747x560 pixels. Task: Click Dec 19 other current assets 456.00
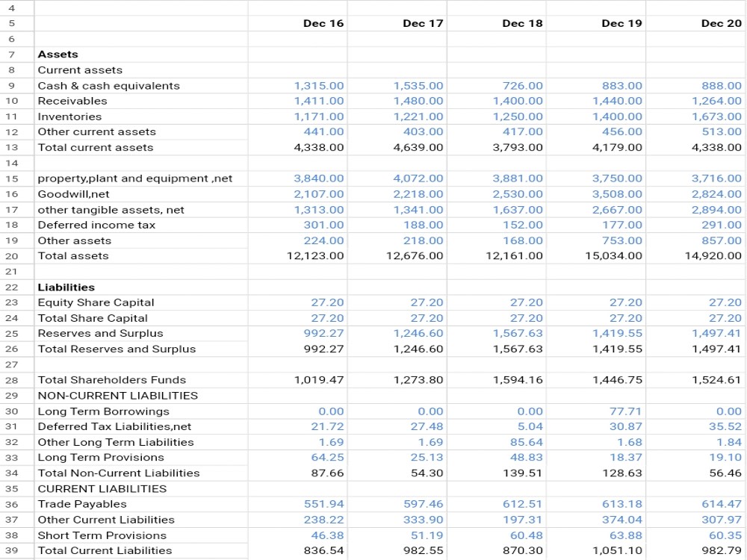(622, 132)
